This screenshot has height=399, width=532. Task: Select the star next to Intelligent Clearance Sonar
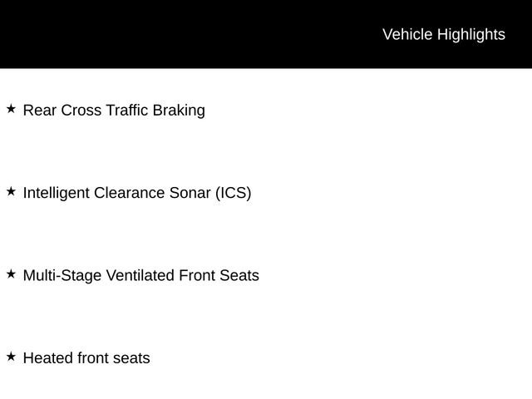11,192
